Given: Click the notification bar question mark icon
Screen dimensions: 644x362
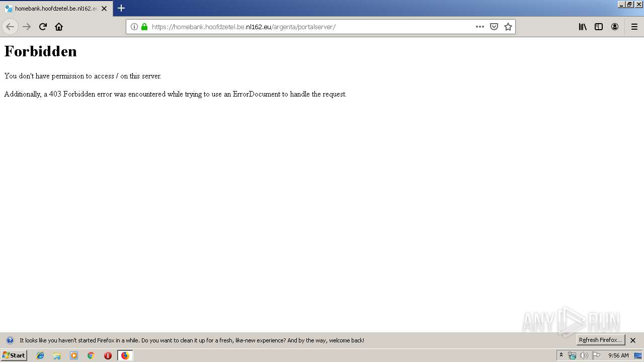Looking at the screenshot, I should coord(10,340).
